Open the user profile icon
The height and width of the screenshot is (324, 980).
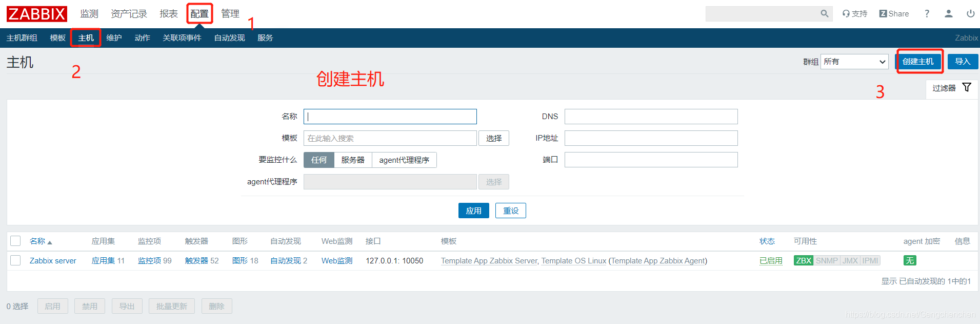pos(949,14)
